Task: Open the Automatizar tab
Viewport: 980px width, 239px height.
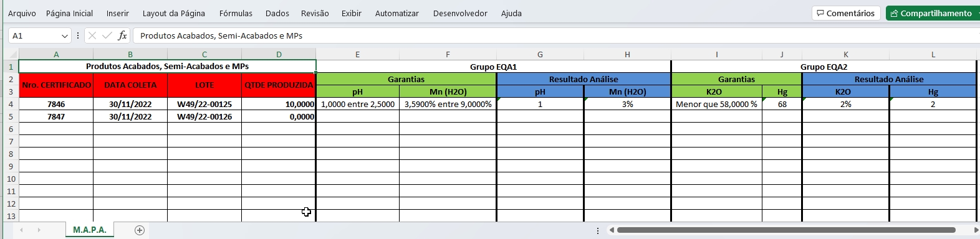Action: (396, 13)
